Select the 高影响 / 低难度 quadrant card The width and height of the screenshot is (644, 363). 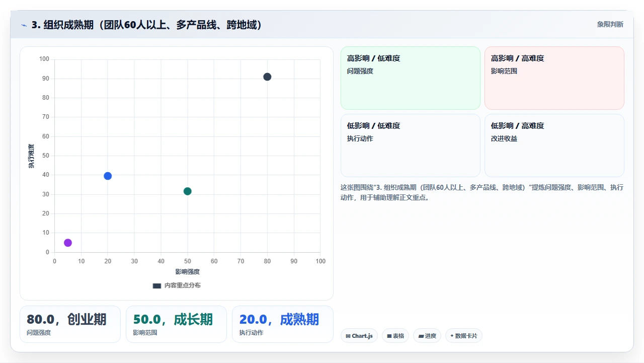coord(411,78)
